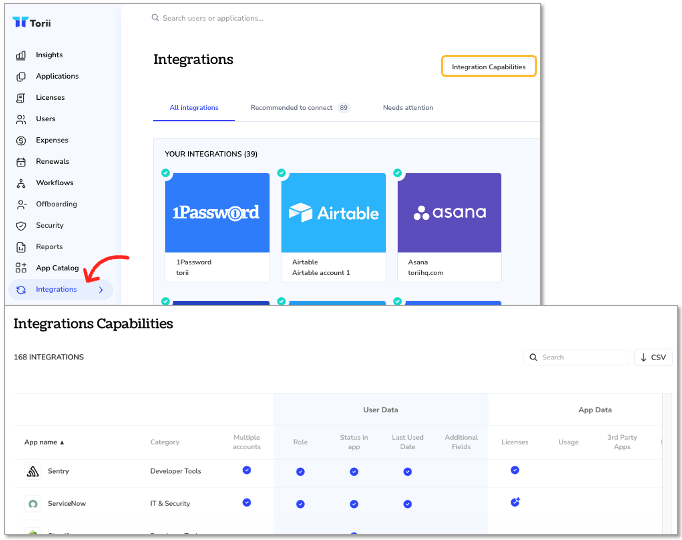Click the Sentry Multiple accounts checkmark

tap(247, 470)
